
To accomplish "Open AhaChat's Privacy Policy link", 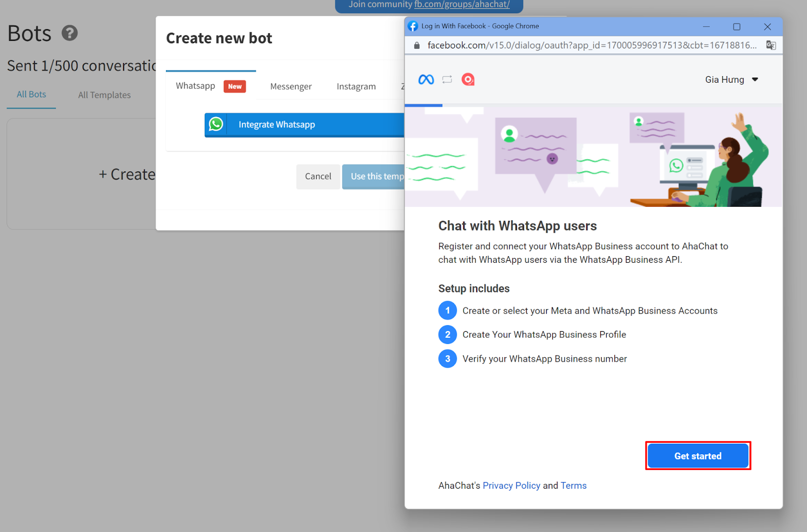I will pos(511,486).
